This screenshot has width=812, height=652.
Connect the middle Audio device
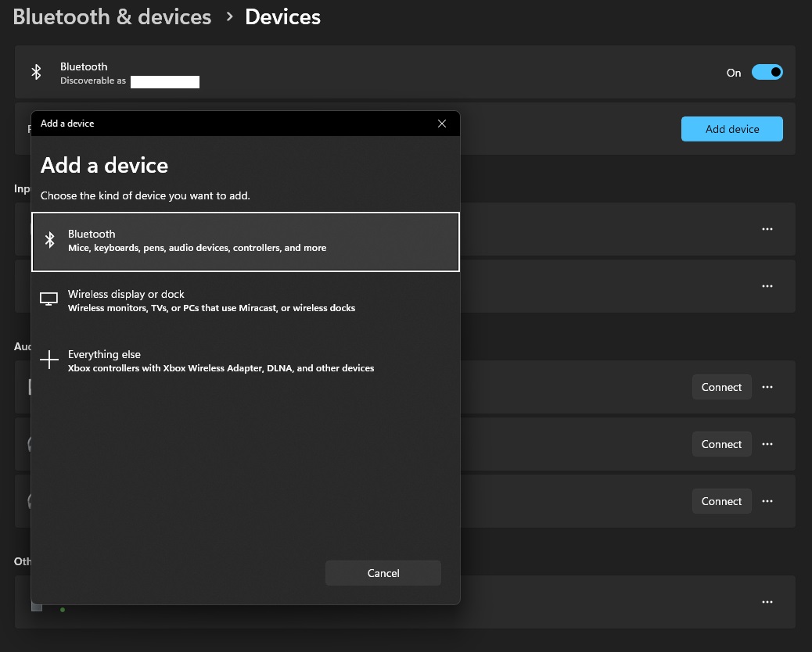pyautogui.click(x=721, y=444)
